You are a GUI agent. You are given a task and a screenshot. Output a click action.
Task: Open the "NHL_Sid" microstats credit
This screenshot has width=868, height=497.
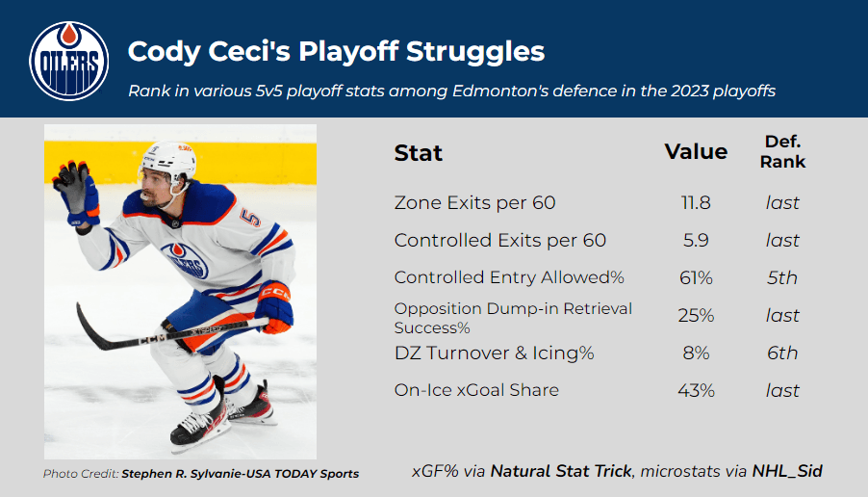(x=788, y=471)
